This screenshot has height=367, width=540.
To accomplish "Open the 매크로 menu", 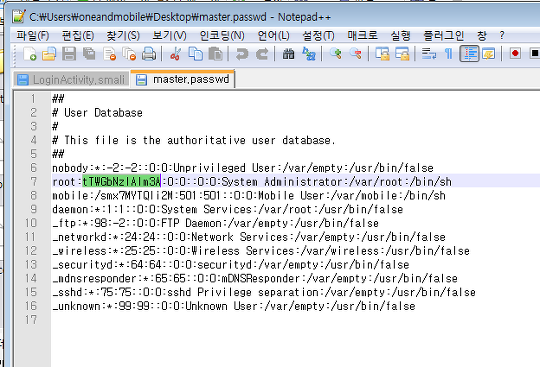I will click(362, 35).
